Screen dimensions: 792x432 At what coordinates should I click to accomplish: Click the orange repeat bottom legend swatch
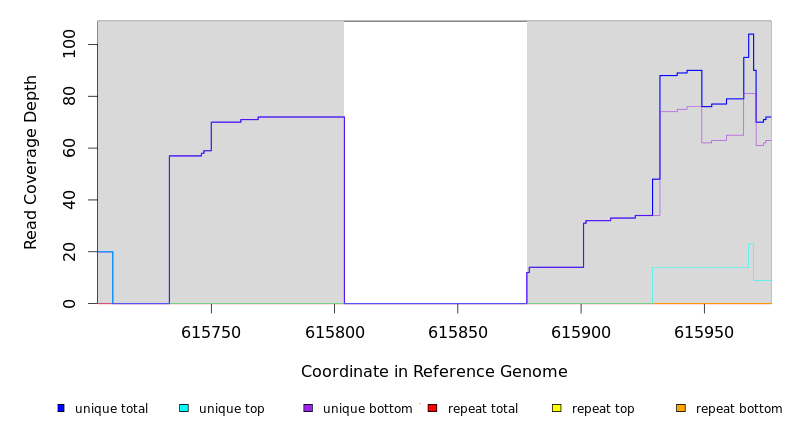coord(681,408)
